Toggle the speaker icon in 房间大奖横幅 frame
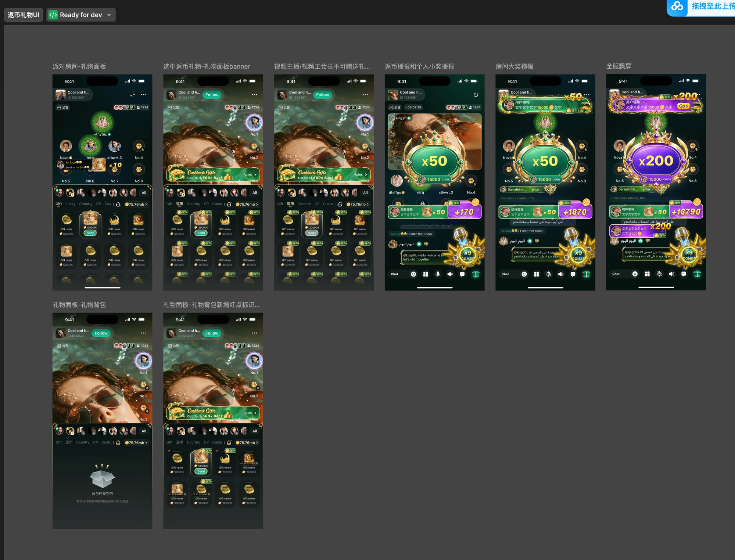Image resolution: width=735 pixels, height=560 pixels. pyautogui.click(x=560, y=274)
